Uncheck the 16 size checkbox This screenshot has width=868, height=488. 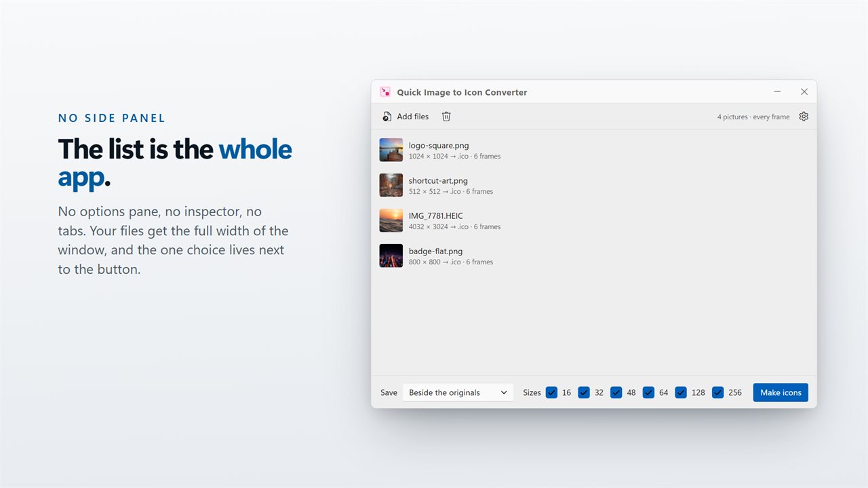click(x=551, y=392)
